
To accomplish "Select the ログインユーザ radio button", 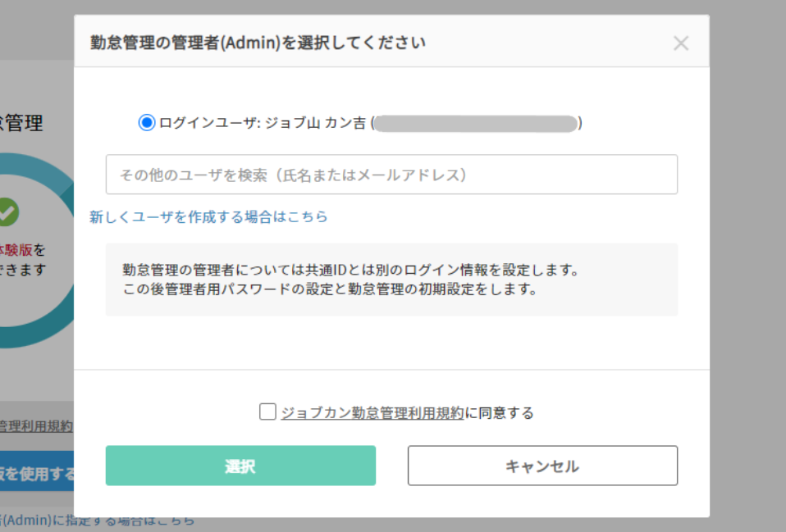I will [147, 123].
